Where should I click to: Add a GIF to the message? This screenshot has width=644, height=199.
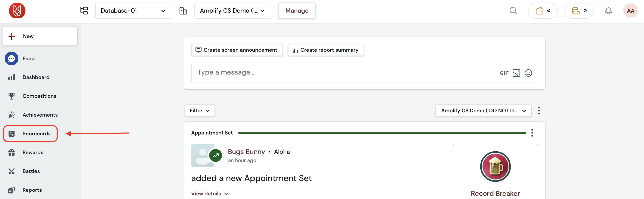(x=504, y=73)
